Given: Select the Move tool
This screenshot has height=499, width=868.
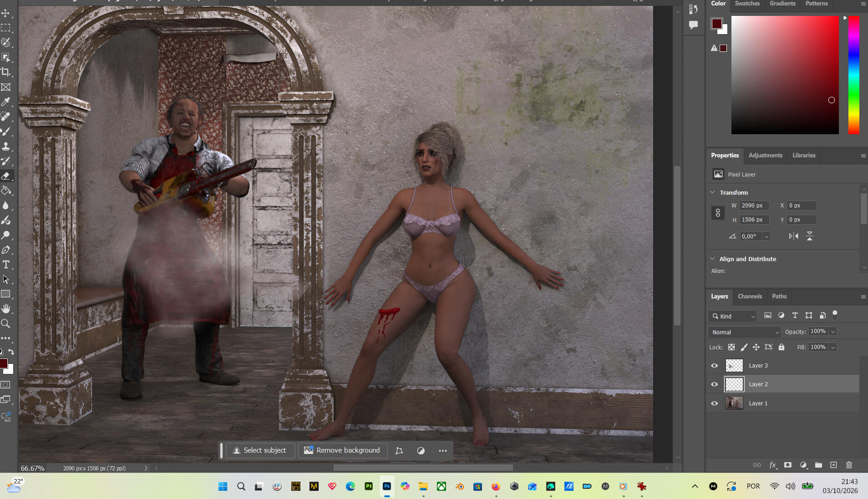Looking at the screenshot, I should [6, 13].
